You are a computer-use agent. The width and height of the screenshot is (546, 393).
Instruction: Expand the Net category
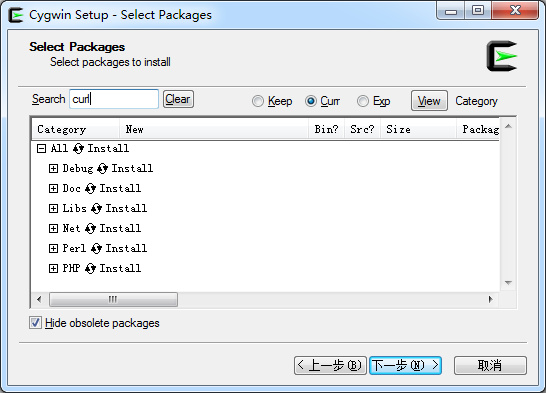click(53, 229)
